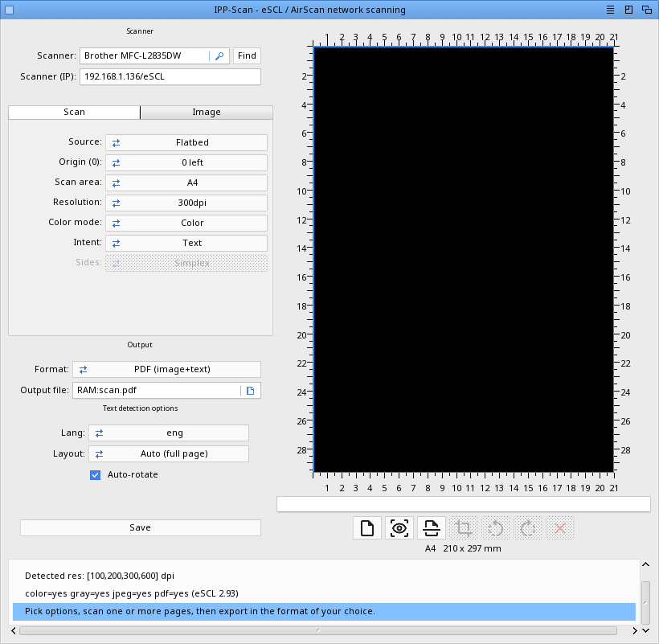This screenshot has width=659, height=644.
Task: Change the output Format PDF (image+text)
Action: [167, 370]
